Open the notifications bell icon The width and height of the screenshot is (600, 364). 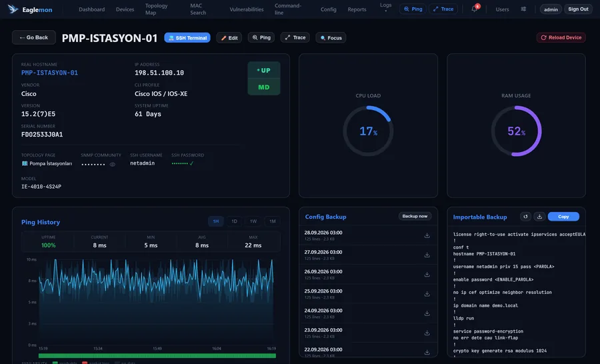(x=475, y=9)
